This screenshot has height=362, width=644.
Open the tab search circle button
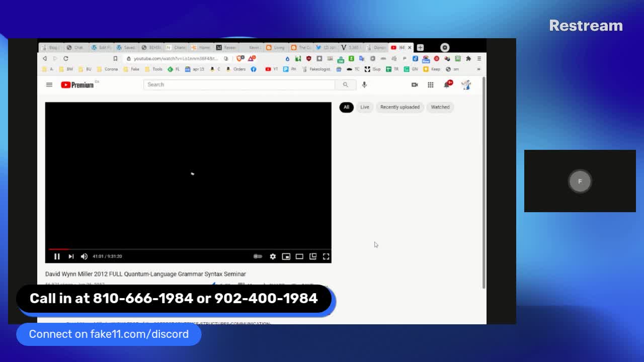(x=445, y=47)
